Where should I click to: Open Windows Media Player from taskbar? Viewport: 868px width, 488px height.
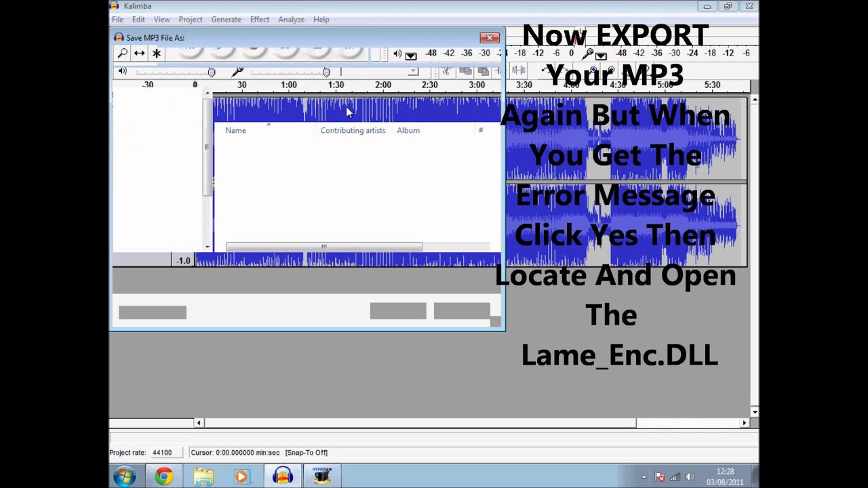[241, 477]
